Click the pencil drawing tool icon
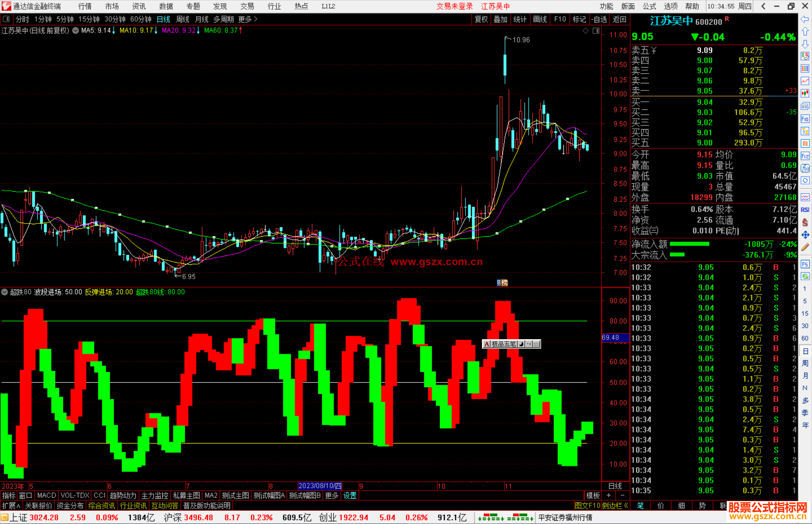Viewport: 812px width, 524px height. point(805,247)
